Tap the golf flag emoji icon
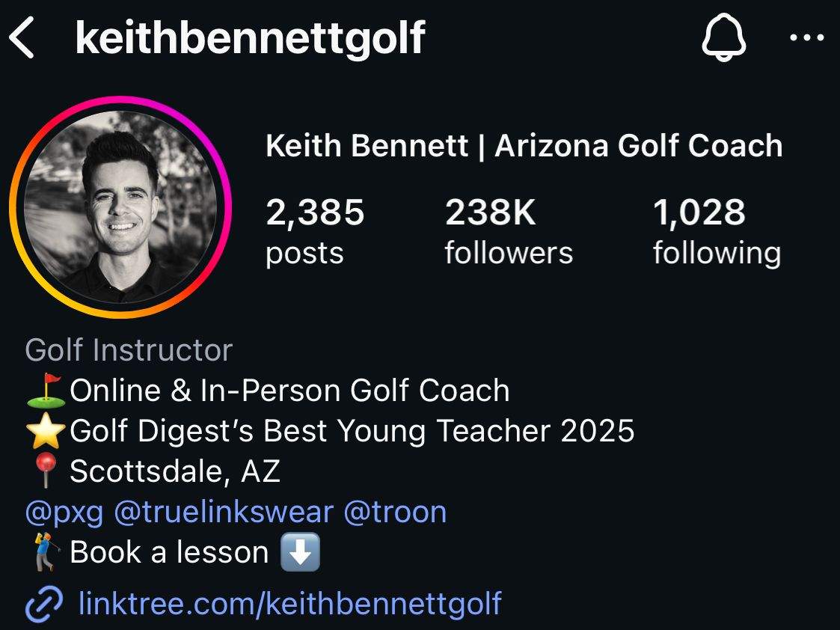Screen dimensions: 840x630 44,391
